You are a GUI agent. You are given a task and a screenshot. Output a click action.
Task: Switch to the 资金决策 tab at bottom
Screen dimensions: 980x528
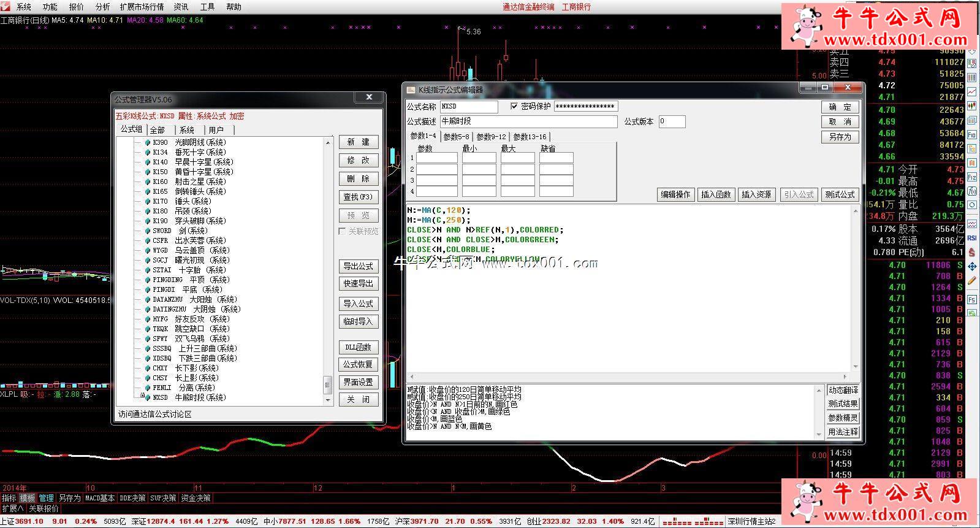point(196,498)
